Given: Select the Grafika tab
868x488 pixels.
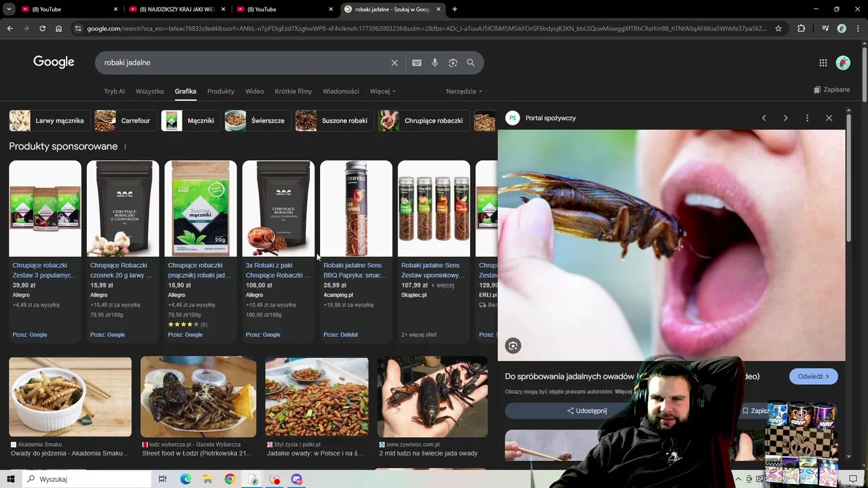Looking at the screenshot, I should [x=185, y=91].
